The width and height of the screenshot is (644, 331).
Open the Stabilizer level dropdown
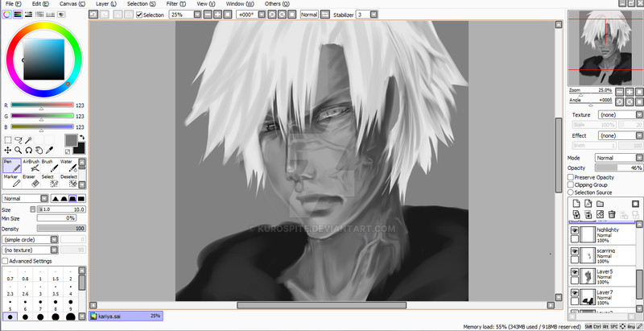[374, 14]
